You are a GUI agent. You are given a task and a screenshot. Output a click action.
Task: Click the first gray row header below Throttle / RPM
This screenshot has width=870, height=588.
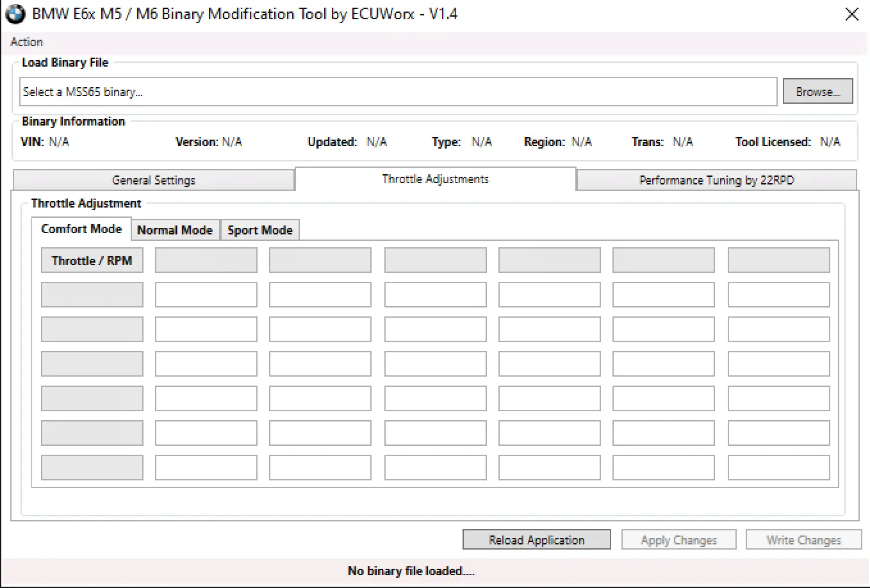[x=92, y=295]
